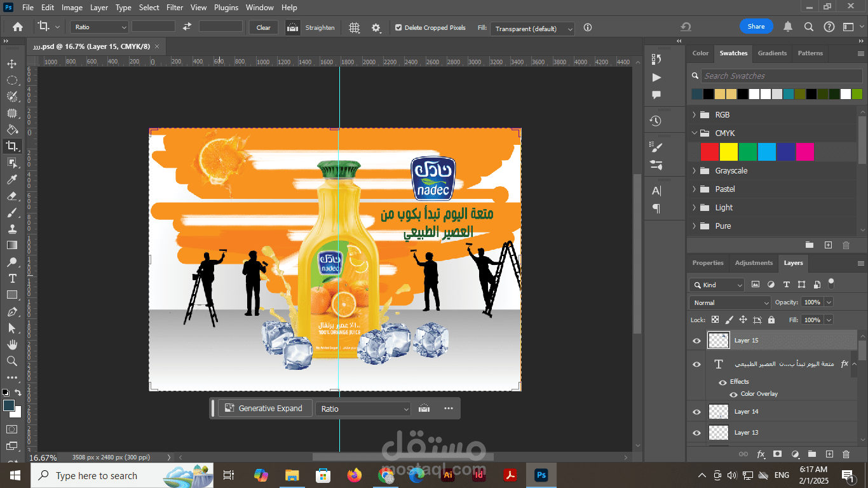Pick the Paint Bucket tool
This screenshot has width=868, height=488.
click(11, 130)
